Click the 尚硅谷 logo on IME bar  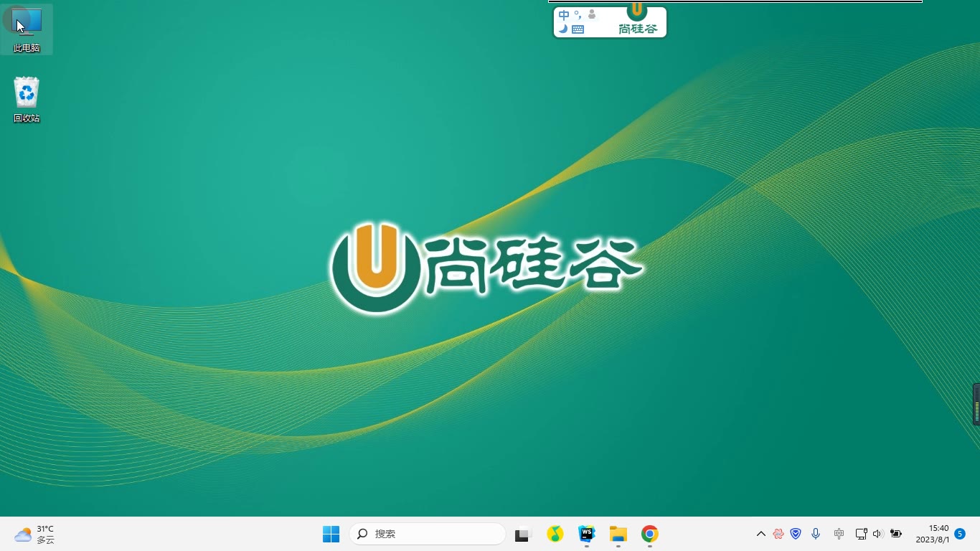(x=637, y=20)
